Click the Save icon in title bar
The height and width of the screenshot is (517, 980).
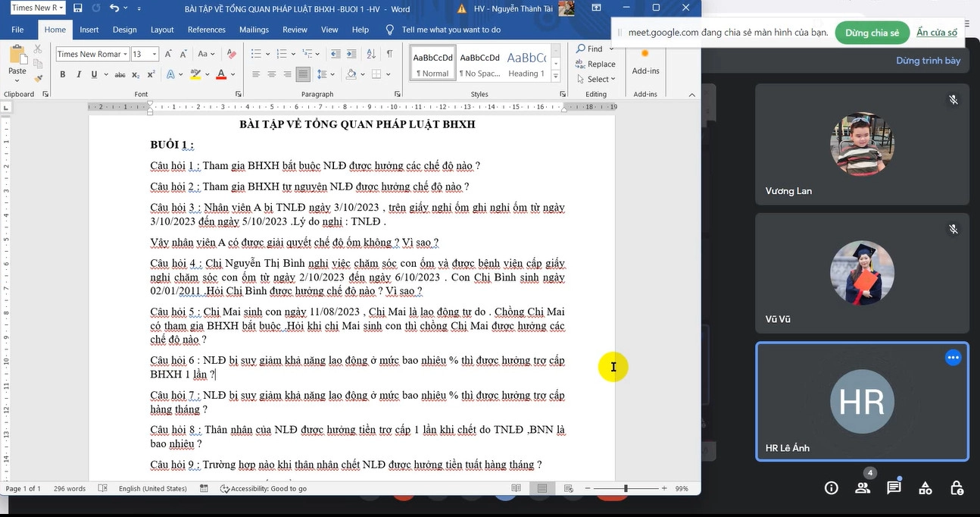click(77, 8)
